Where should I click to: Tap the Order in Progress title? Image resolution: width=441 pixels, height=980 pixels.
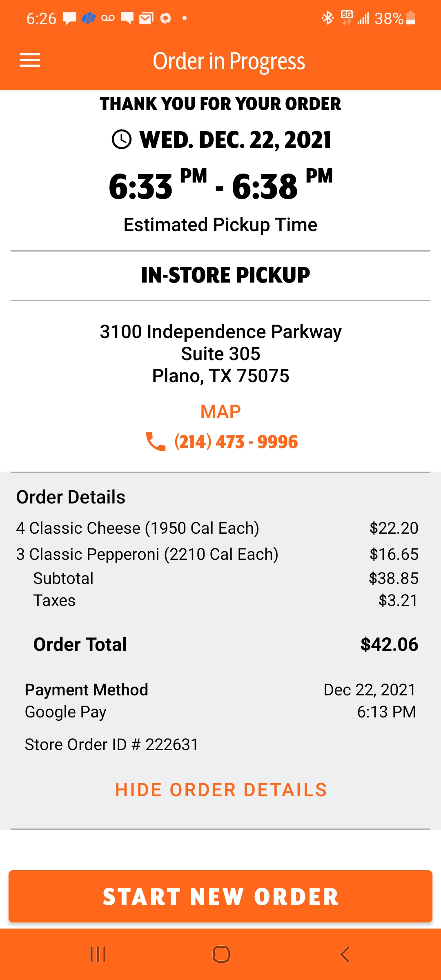(229, 61)
